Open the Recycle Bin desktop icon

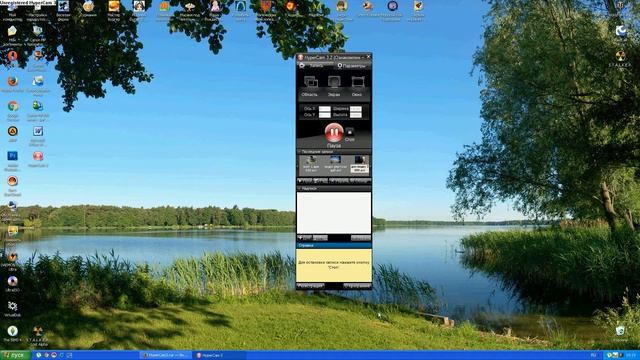pos(620,330)
